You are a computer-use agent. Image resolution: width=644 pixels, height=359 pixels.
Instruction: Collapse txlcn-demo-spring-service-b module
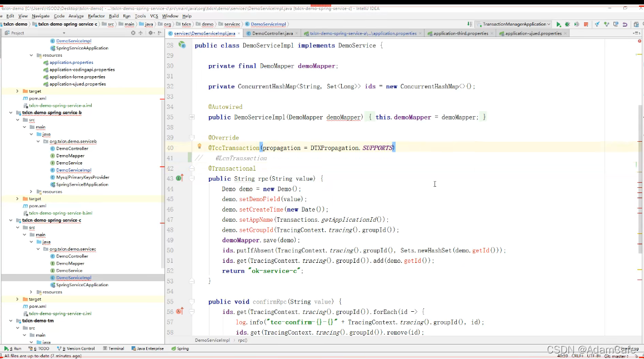[x=11, y=113]
